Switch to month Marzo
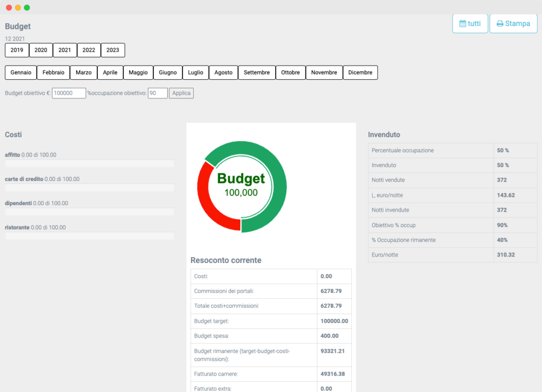 tap(84, 72)
